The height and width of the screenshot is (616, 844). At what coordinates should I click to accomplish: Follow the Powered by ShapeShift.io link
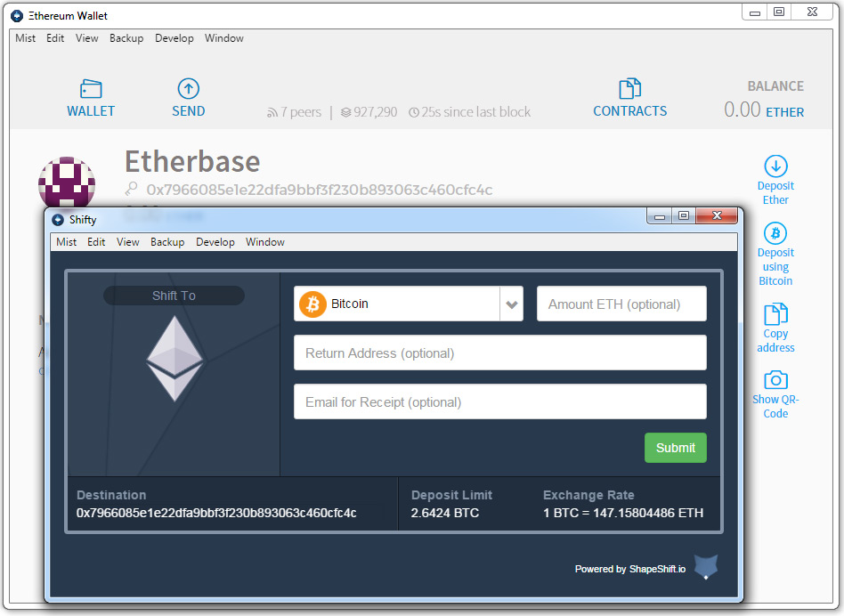(x=629, y=569)
